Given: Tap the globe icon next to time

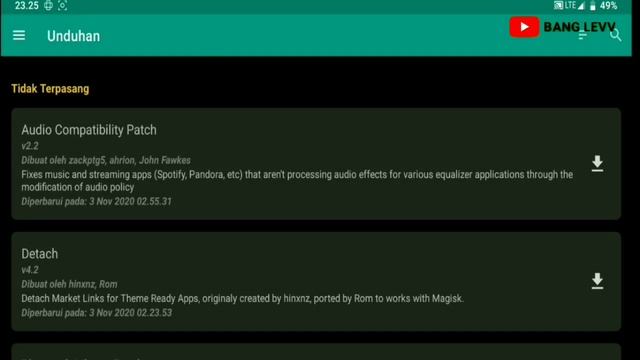Looking at the screenshot, I should (x=48, y=6).
